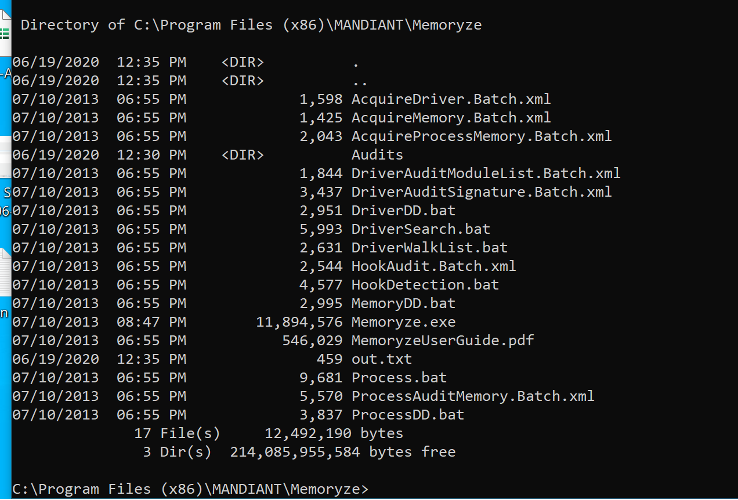Click the DriverAuditModuleList.Batch.xml filename
738x500 pixels.
(x=486, y=174)
